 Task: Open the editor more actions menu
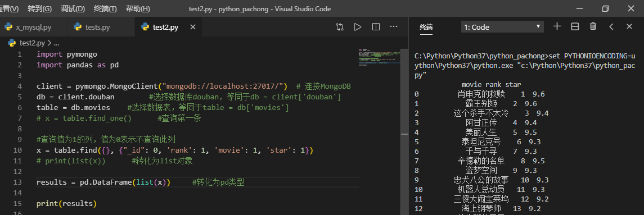tap(394, 27)
